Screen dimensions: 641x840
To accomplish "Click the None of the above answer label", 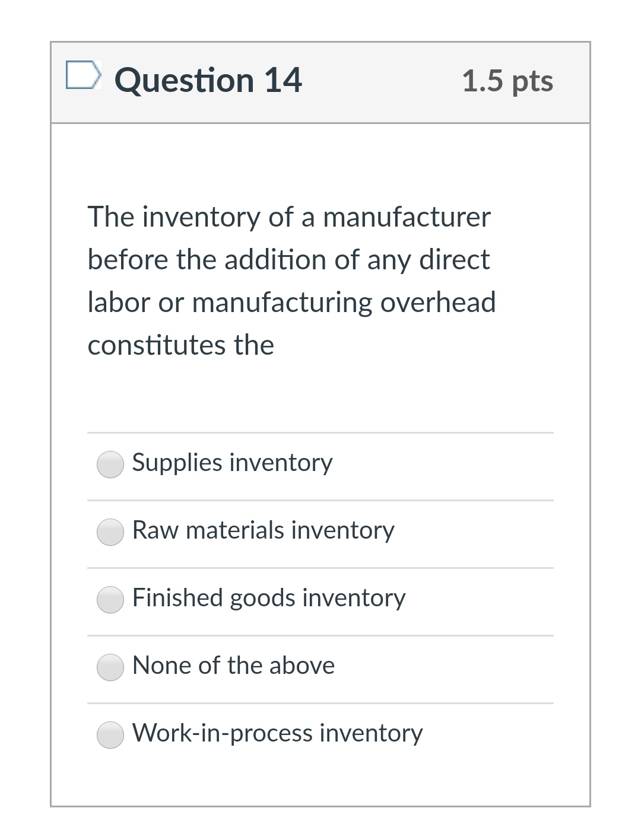I will [x=233, y=666].
